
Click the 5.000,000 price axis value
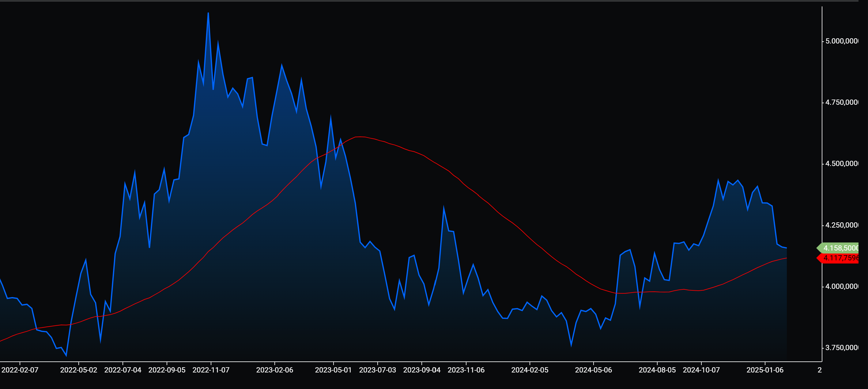click(x=842, y=41)
